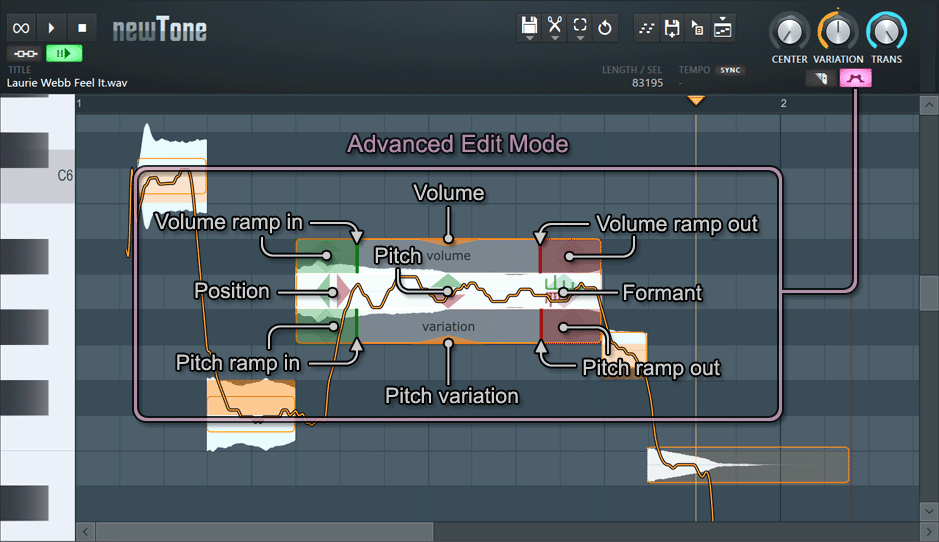This screenshot has height=542, width=939.
Task: Open the scissors Edit menu
Action: (555, 28)
